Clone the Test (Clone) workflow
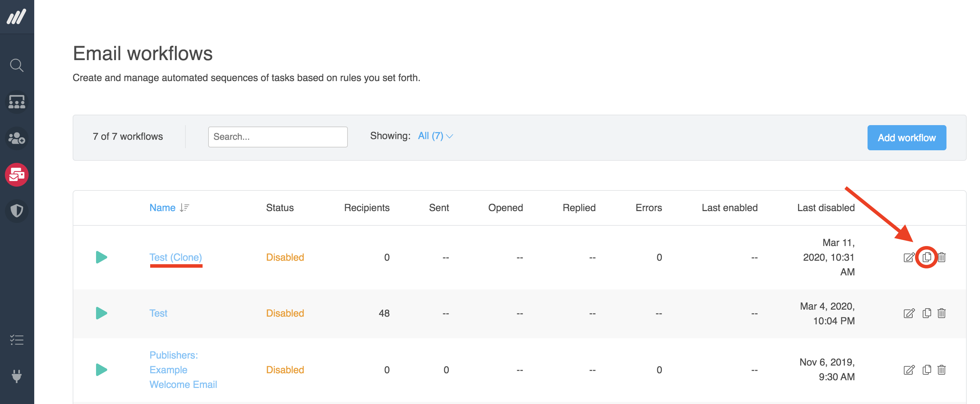 926,258
